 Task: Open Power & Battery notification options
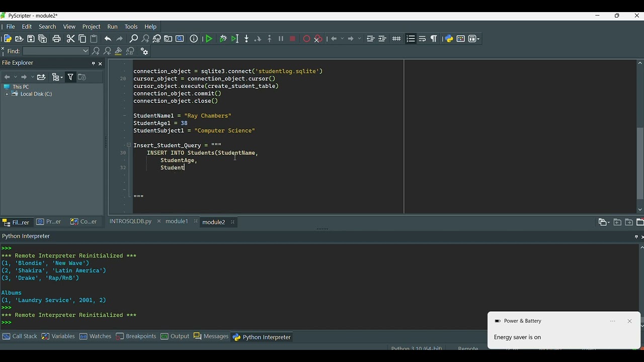point(613,321)
